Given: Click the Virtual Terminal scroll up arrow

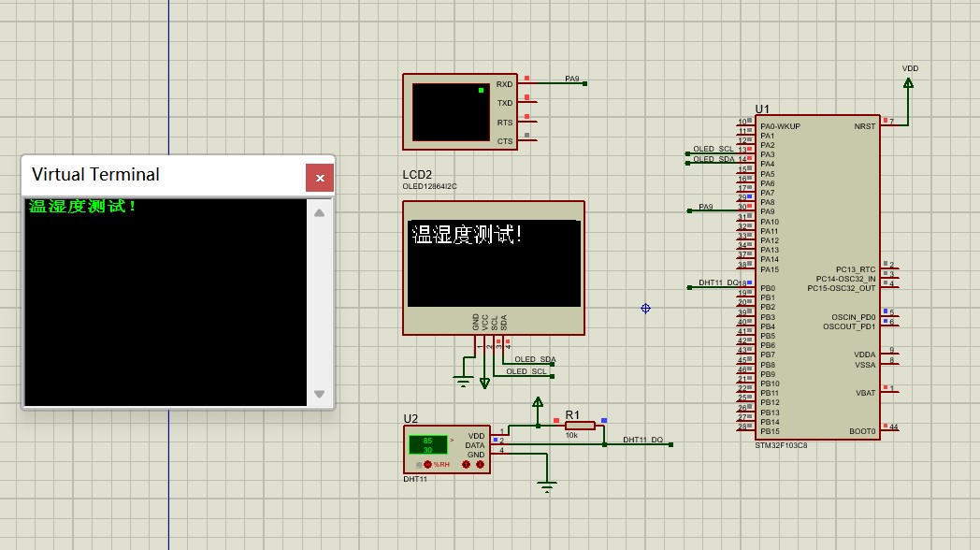Looking at the screenshot, I should [x=319, y=213].
